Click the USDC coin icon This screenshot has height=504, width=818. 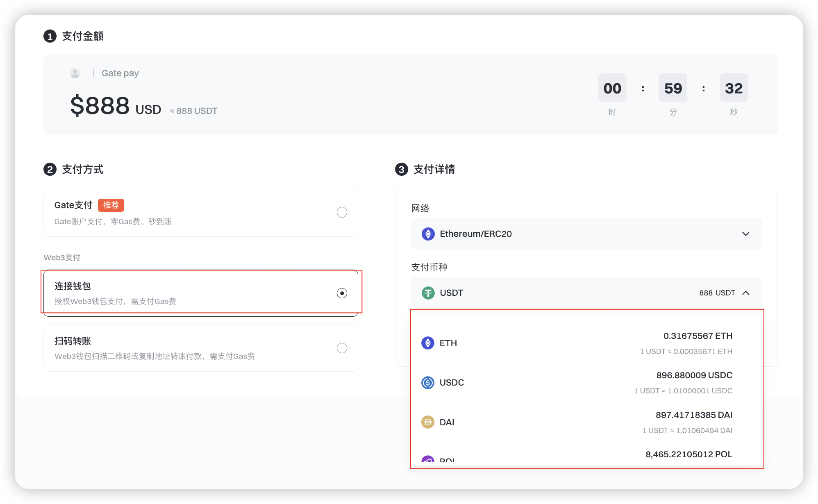point(428,382)
